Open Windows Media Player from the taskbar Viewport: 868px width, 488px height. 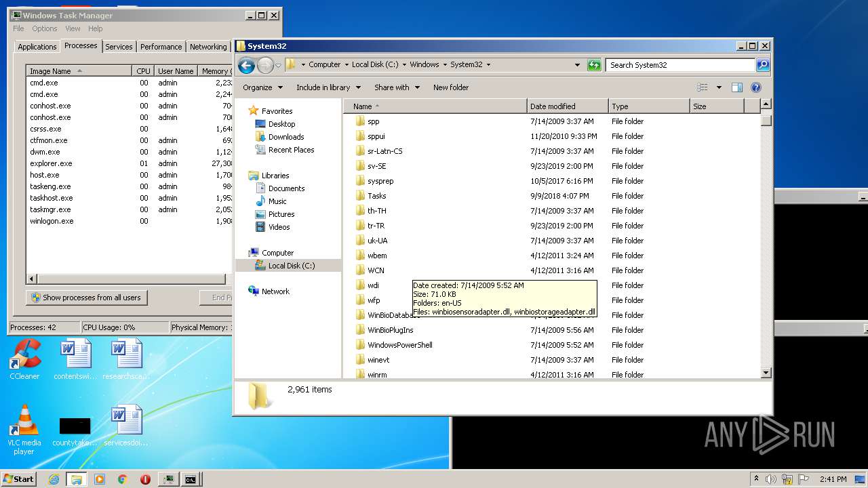pos(100,479)
